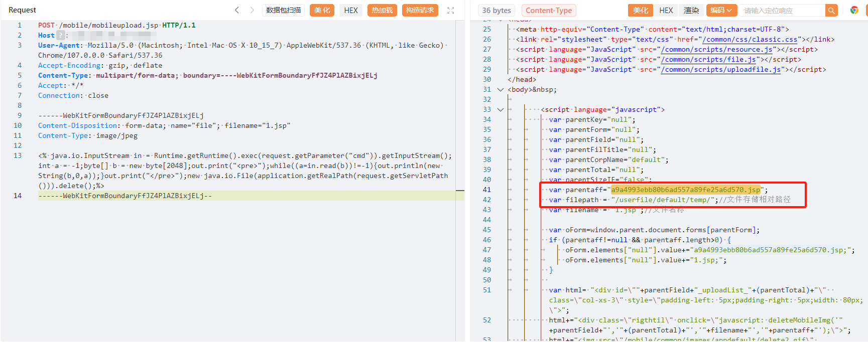Click the var parentKey="null" line

pos(592,119)
